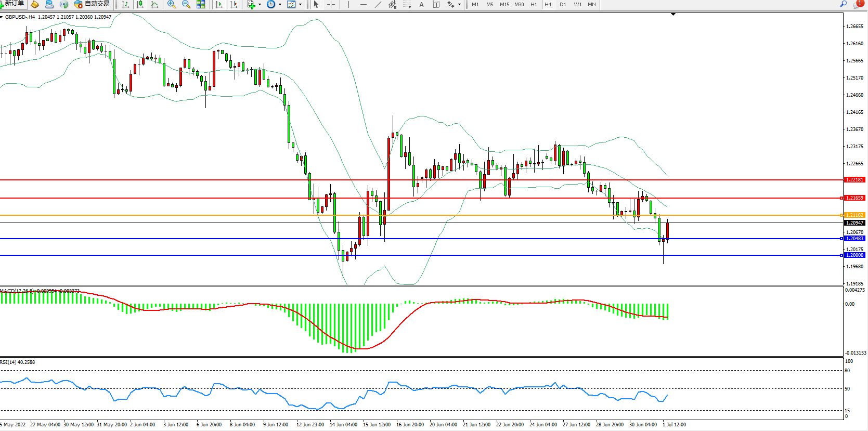Select the red 1.22181 horizontal line label

point(854,180)
